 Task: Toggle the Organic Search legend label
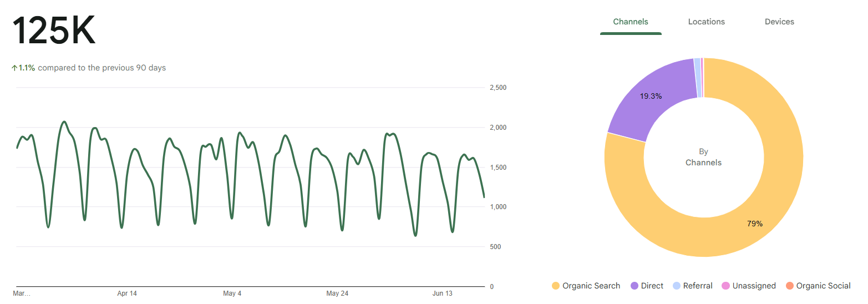click(591, 286)
